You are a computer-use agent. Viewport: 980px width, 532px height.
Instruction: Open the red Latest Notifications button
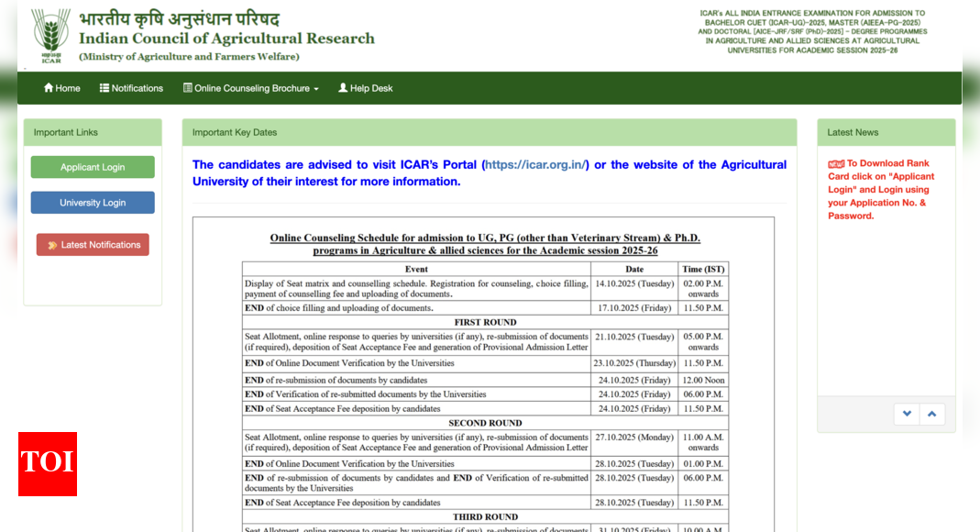pyautogui.click(x=93, y=245)
